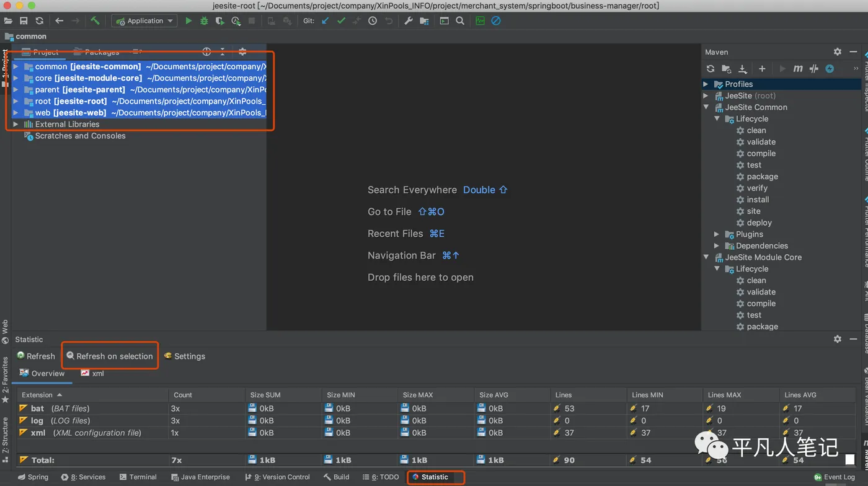The width and height of the screenshot is (868, 486).
Task: Expand Plugins under JeeSite Common
Action: (x=716, y=234)
